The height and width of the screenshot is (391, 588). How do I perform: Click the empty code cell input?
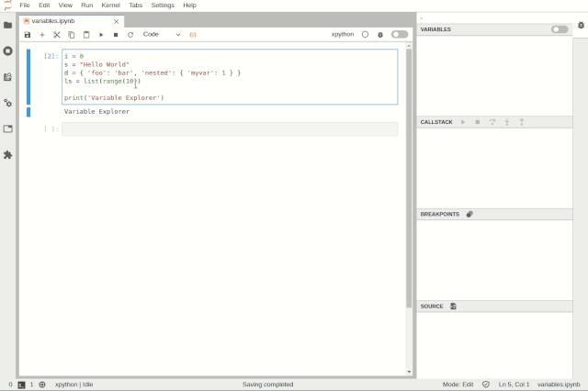tap(230, 128)
